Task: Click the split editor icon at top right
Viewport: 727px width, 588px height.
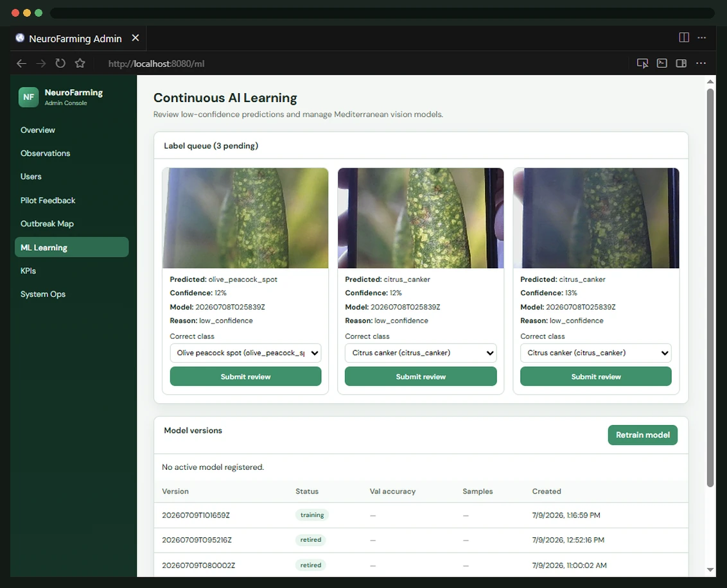Action: 684,37
